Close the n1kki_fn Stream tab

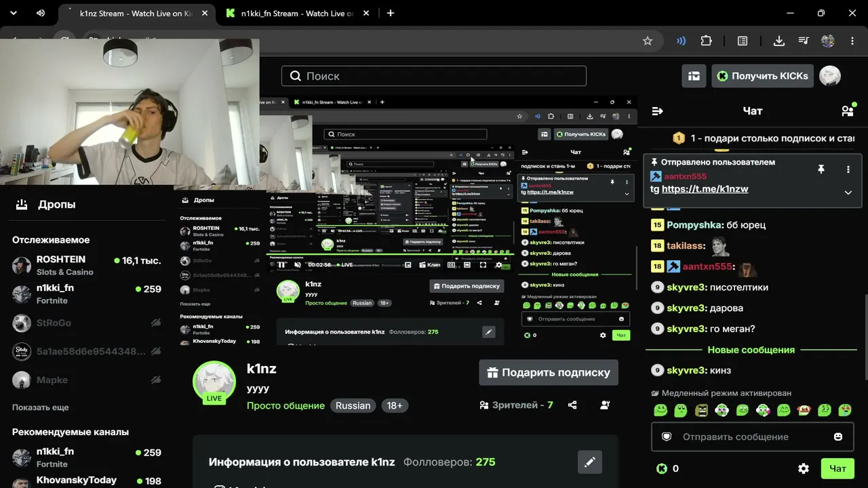(x=367, y=13)
